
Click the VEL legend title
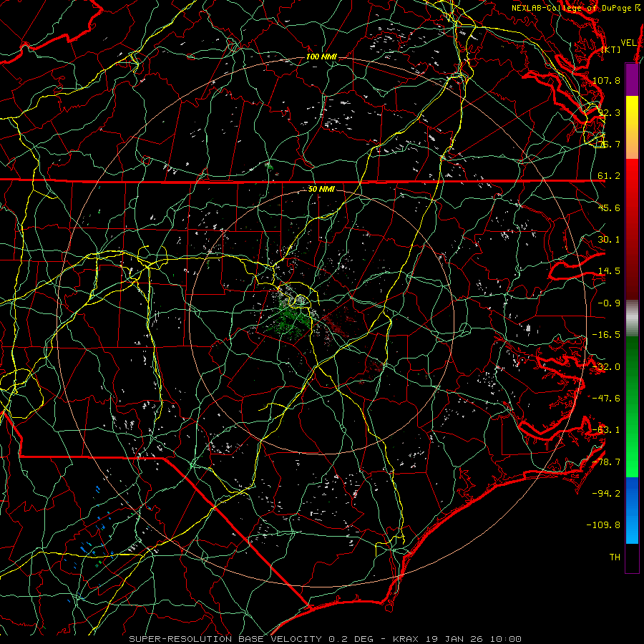click(x=628, y=42)
